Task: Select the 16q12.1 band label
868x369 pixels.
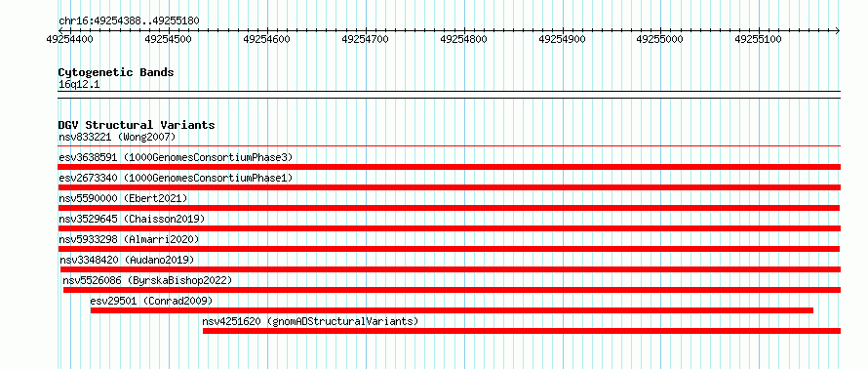Action: tap(79, 85)
